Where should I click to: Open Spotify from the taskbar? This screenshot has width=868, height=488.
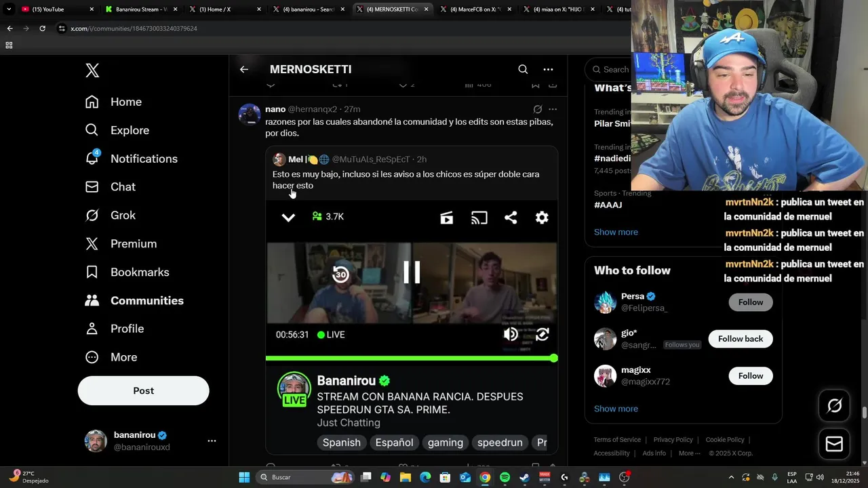point(505,477)
